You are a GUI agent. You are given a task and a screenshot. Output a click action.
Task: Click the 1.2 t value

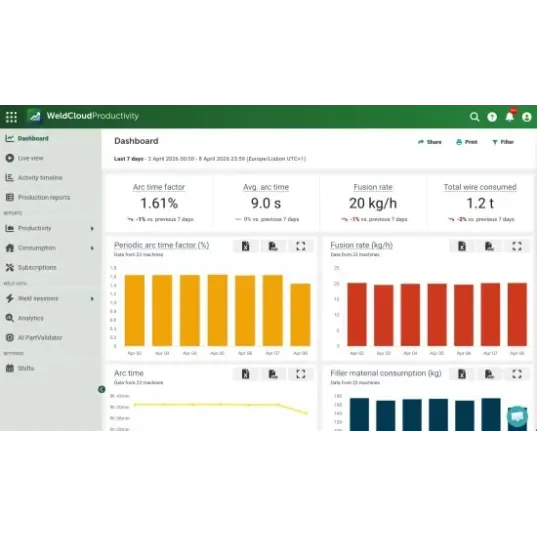point(480,203)
